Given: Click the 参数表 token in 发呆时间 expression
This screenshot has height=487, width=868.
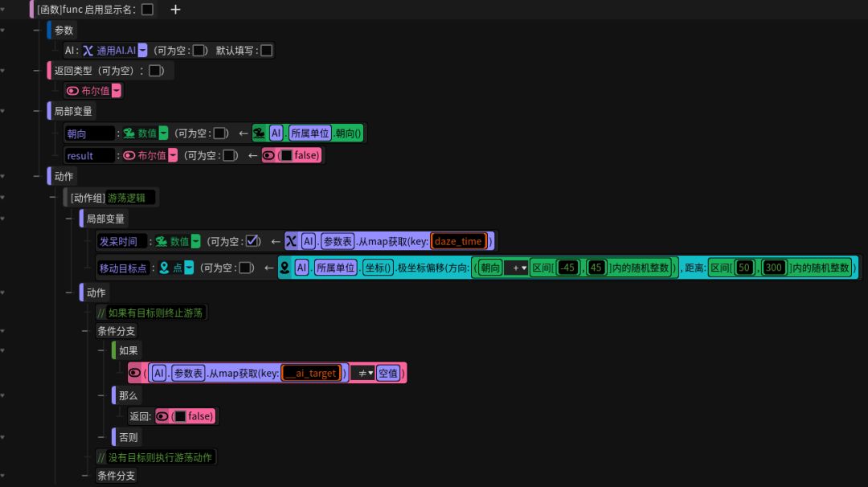Looking at the screenshot, I should (x=337, y=241).
